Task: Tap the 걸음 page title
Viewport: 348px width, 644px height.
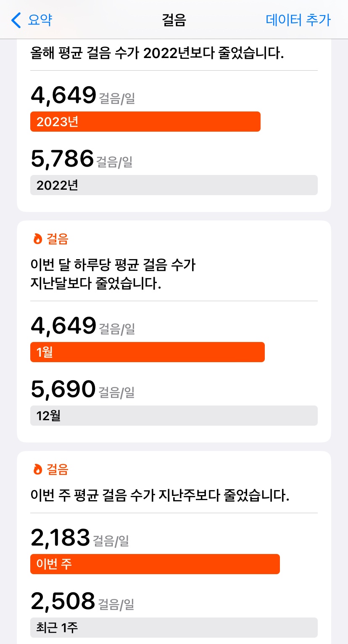Action: (x=174, y=20)
